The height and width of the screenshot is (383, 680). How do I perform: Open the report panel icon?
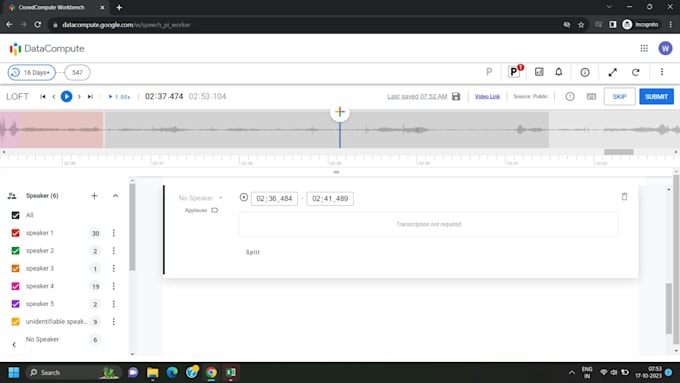pyautogui.click(x=539, y=72)
